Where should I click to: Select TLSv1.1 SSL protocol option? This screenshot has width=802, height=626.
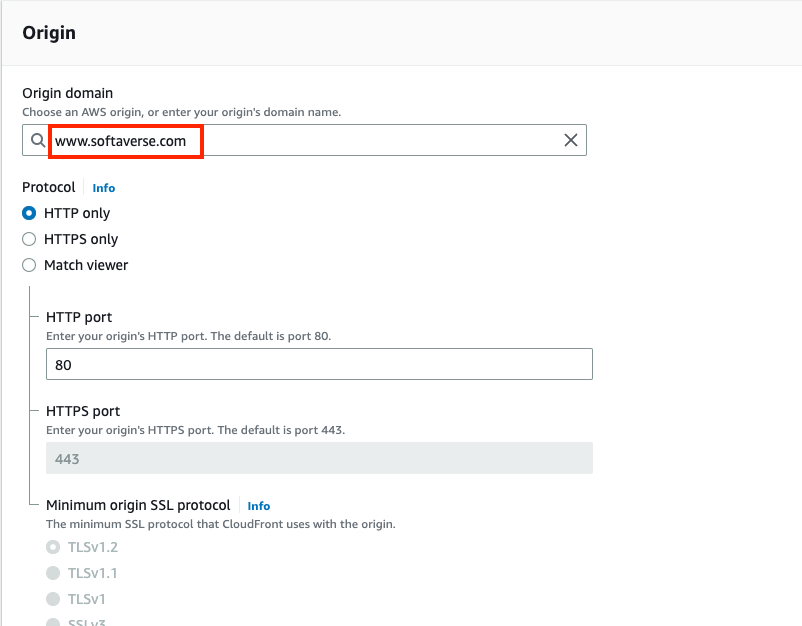[53, 572]
